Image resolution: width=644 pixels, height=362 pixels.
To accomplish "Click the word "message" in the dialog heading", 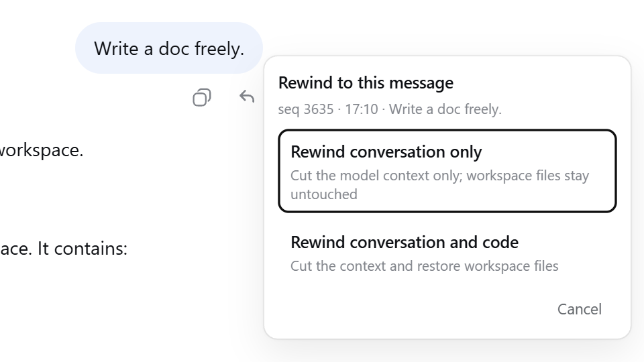I will tap(421, 83).
